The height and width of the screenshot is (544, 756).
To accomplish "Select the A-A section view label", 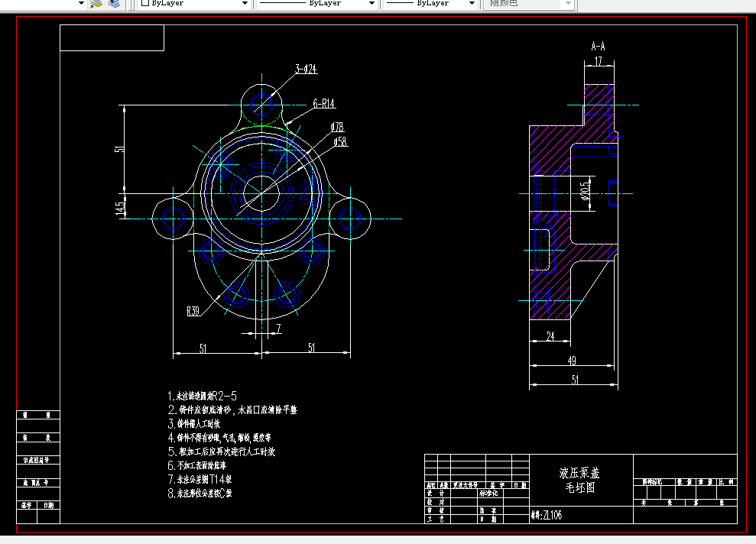I will pyautogui.click(x=598, y=47).
